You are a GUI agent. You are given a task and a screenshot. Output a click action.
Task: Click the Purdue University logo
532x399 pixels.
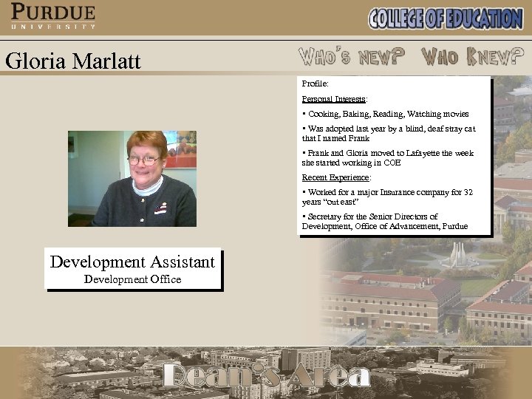pos(53,16)
